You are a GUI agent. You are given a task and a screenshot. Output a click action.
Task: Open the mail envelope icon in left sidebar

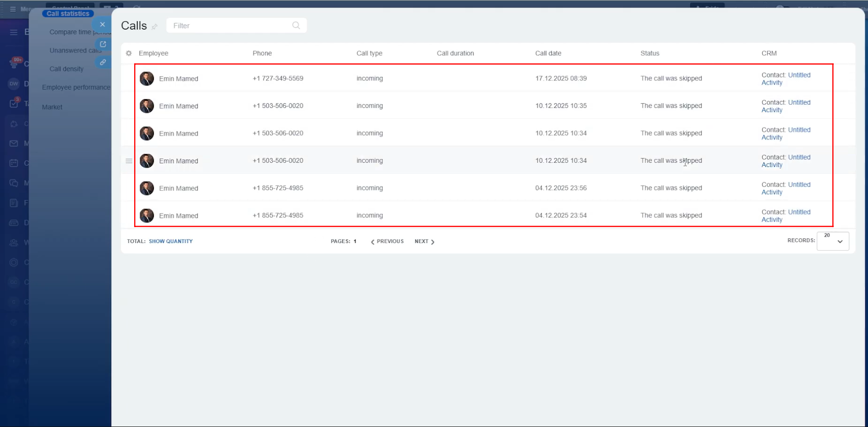click(14, 144)
